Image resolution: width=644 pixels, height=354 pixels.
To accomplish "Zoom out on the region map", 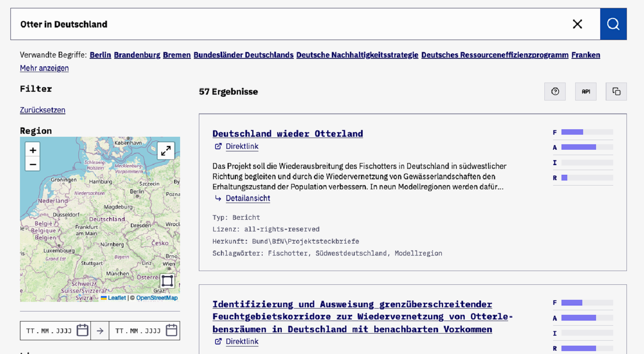I will [x=33, y=164].
